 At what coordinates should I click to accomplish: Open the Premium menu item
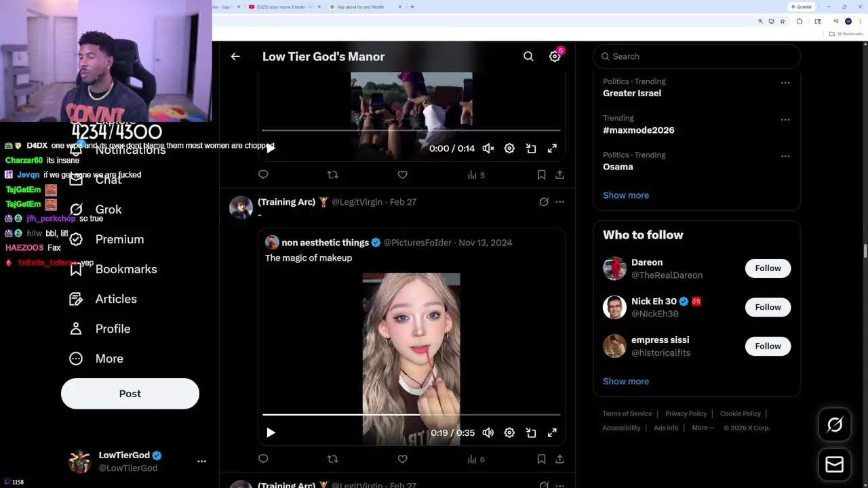point(106,239)
